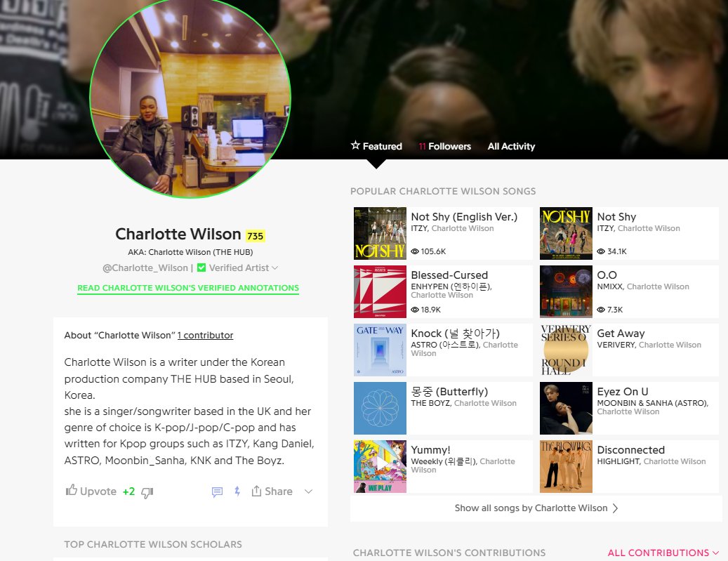This screenshot has height=561, width=728.
Task: Click the AKA: Charlotte Wilson (THE HUB) text
Action: coord(190,252)
